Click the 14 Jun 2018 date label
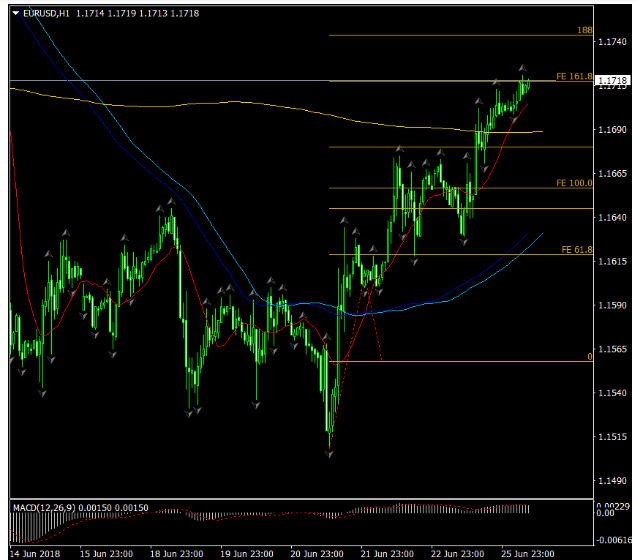Image resolution: width=636 pixels, height=560 pixels. (33, 553)
